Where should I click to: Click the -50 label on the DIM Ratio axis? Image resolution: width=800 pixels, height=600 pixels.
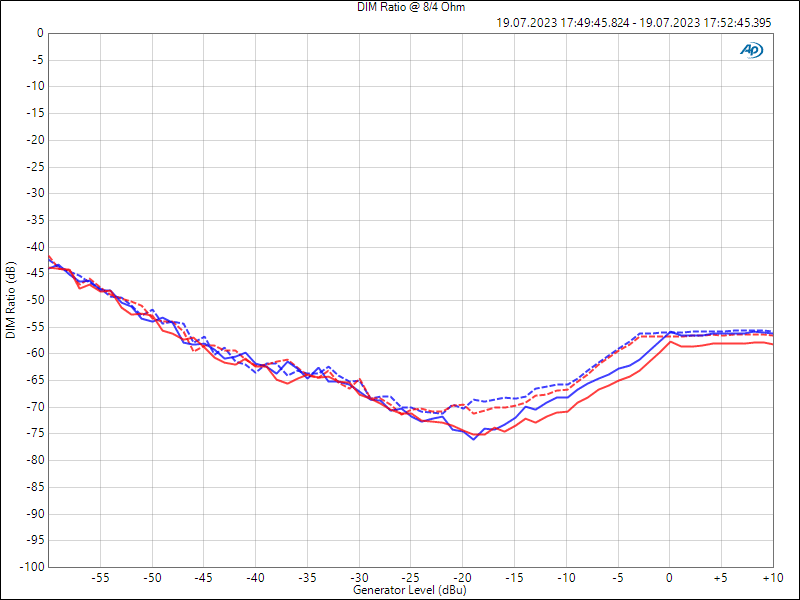pos(35,300)
